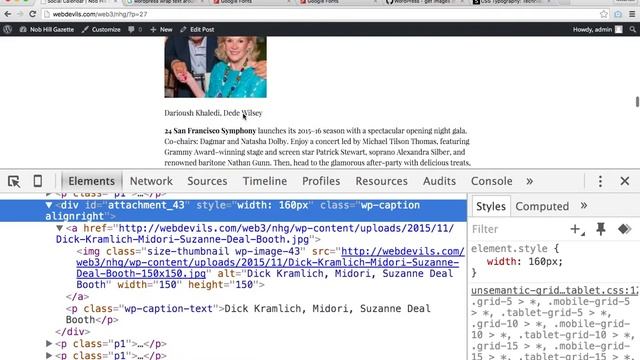Toggle device mode icon
Viewport: 640px width, 360px height.
[x=38, y=181]
